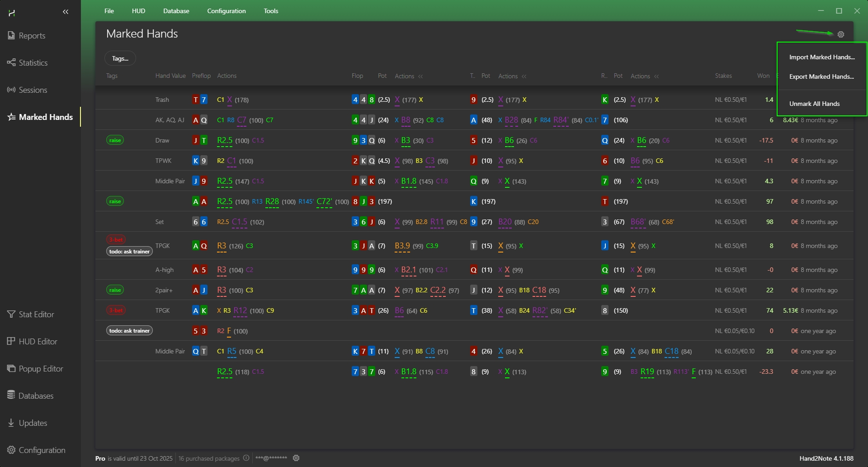Screen dimensions: 868x467
Task: Click the Marked Hands settings gear
Action: (841, 34)
